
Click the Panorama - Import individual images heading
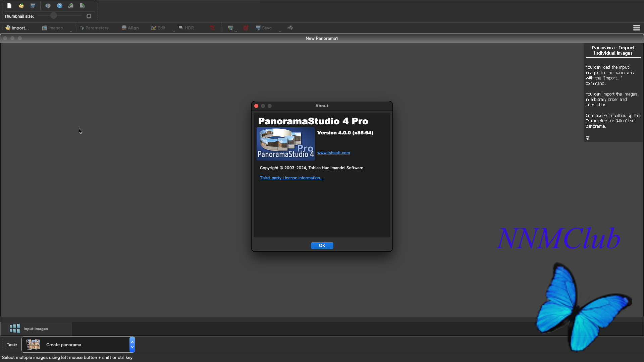pyautogui.click(x=613, y=51)
